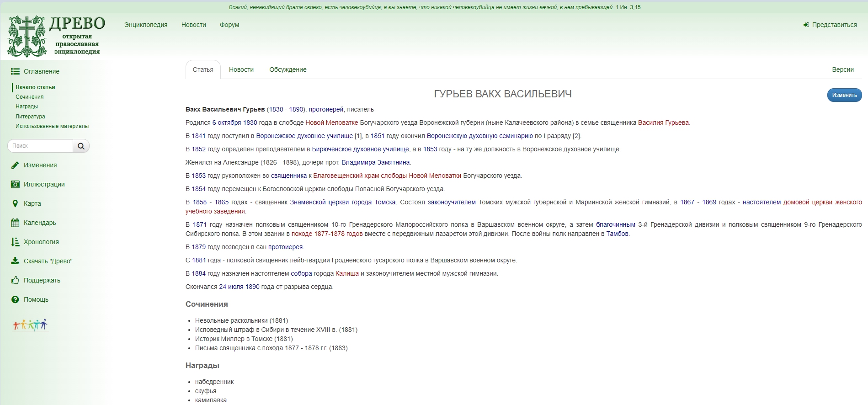The width and height of the screenshot is (868, 405).
Task: Open the Версии link
Action: pyautogui.click(x=843, y=69)
